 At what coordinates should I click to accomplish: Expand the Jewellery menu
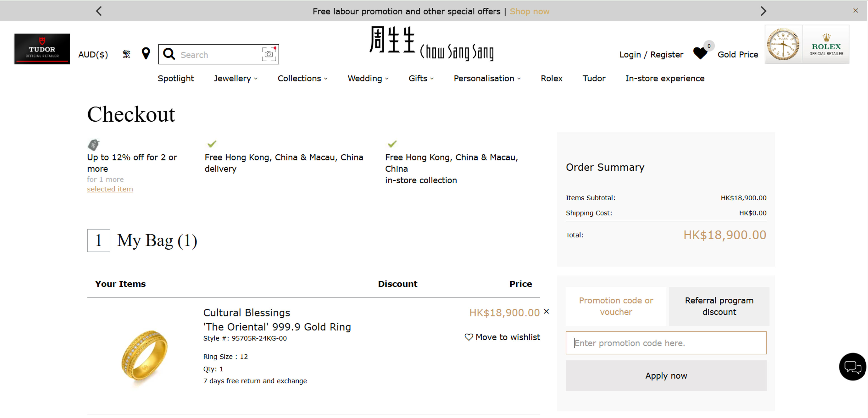pyautogui.click(x=236, y=78)
